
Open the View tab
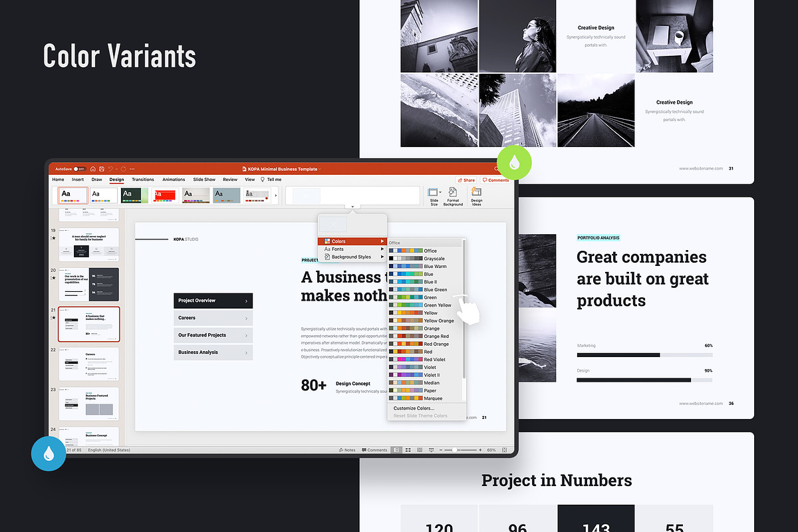click(250, 180)
